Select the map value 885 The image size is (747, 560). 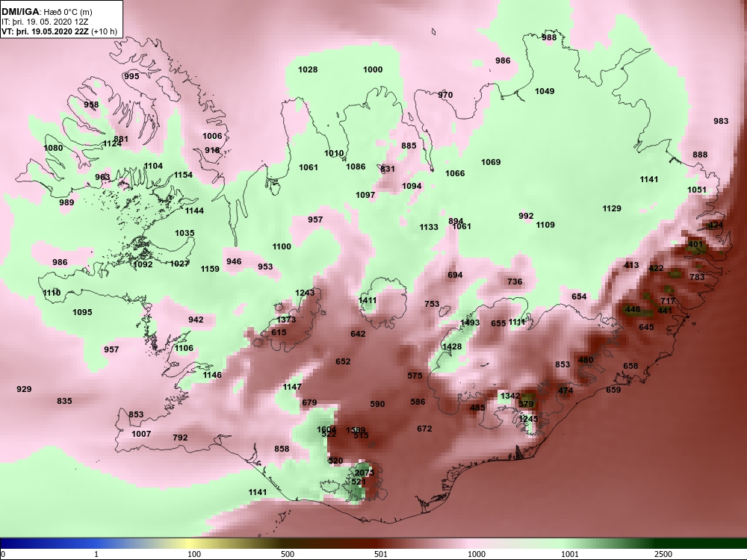tap(409, 146)
